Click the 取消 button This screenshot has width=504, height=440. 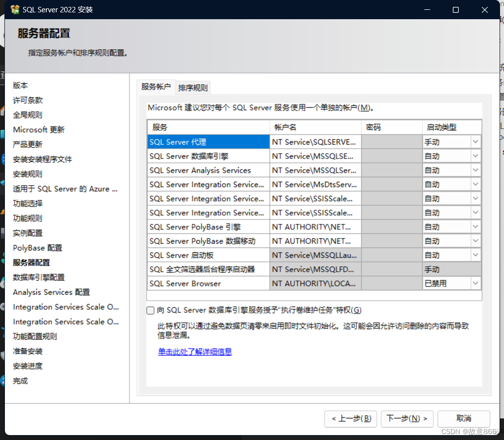coord(463,419)
